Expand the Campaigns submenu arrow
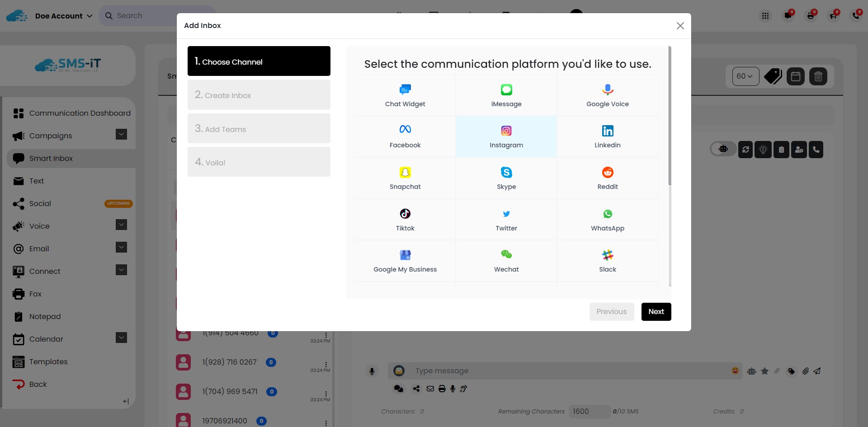The width and height of the screenshot is (868, 427). point(121,135)
